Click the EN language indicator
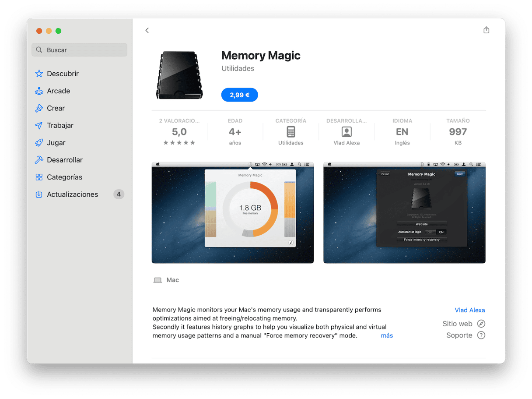Screen dimensions: 532x399 click(402, 132)
